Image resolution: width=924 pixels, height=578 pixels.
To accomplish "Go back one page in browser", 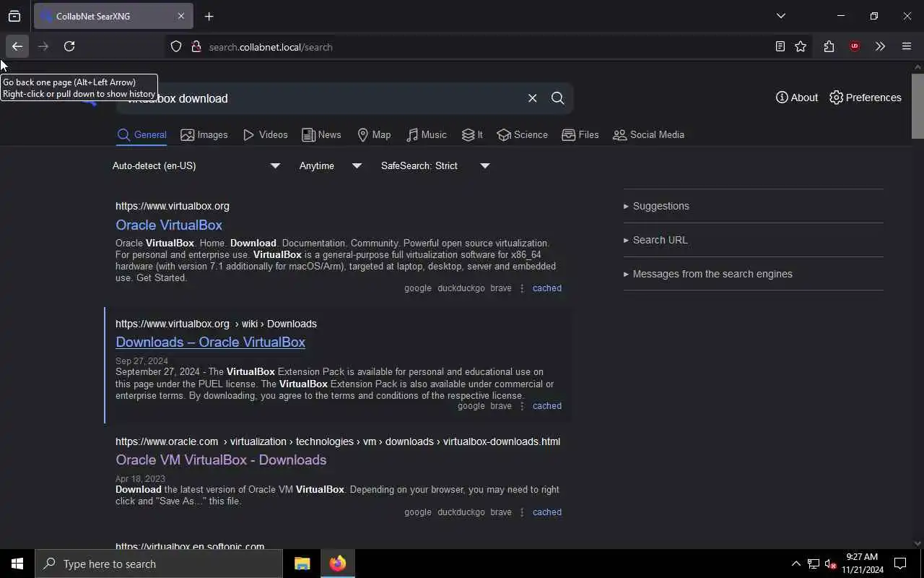I will (17, 46).
